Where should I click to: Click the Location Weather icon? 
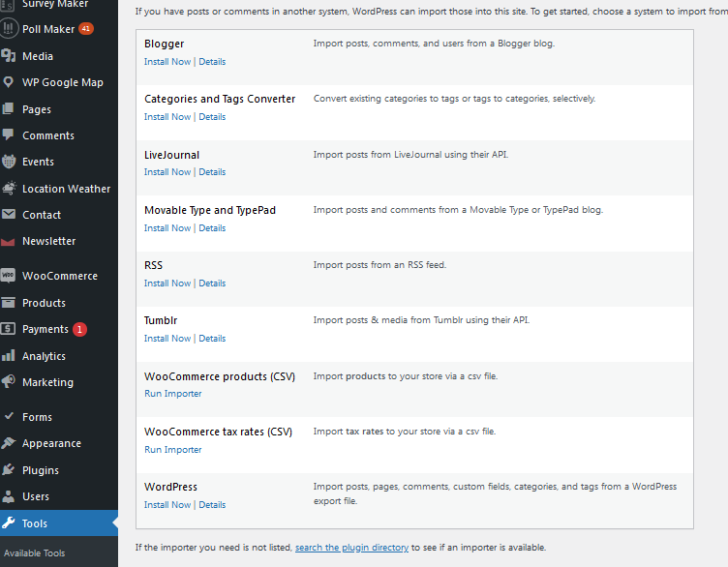(x=9, y=189)
